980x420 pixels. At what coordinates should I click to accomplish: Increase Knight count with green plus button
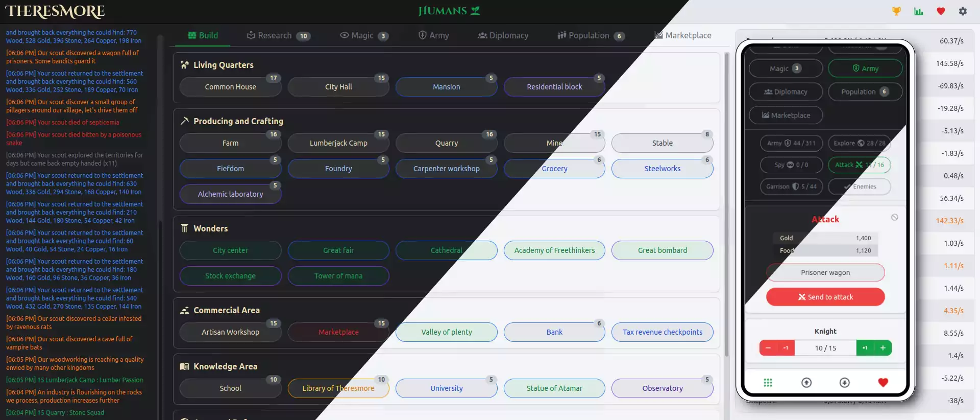[883, 348]
